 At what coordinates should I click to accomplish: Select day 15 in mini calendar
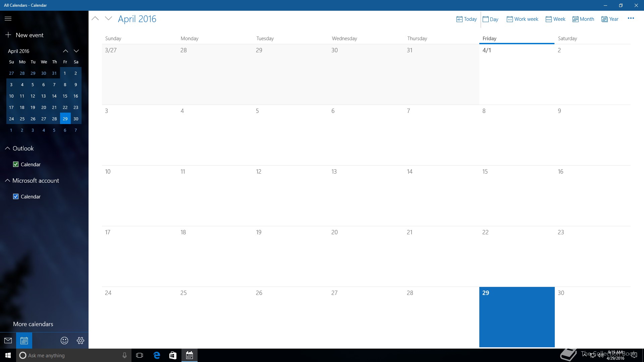pyautogui.click(x=65, y=96)
